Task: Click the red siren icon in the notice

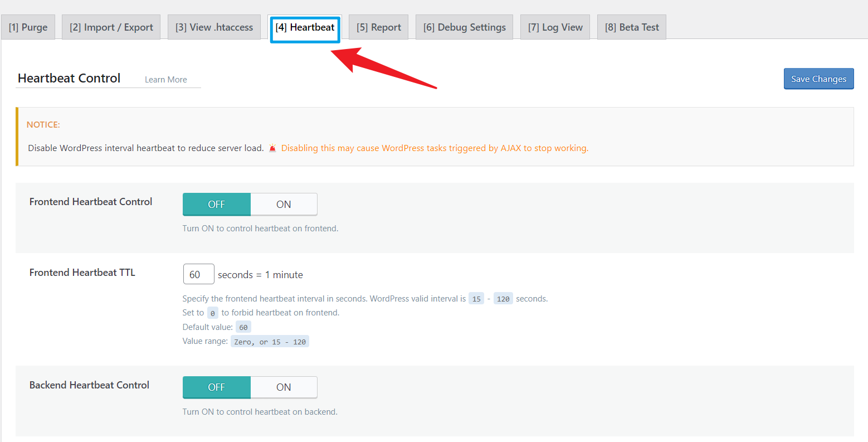Action: [x=272, y=148]
